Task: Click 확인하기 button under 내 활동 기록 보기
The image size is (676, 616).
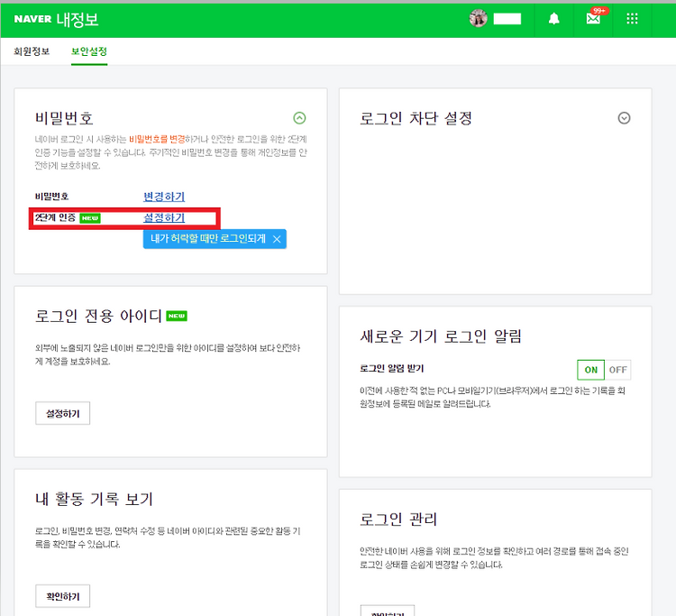Action: pyautogui.click(x=63, y=596)
